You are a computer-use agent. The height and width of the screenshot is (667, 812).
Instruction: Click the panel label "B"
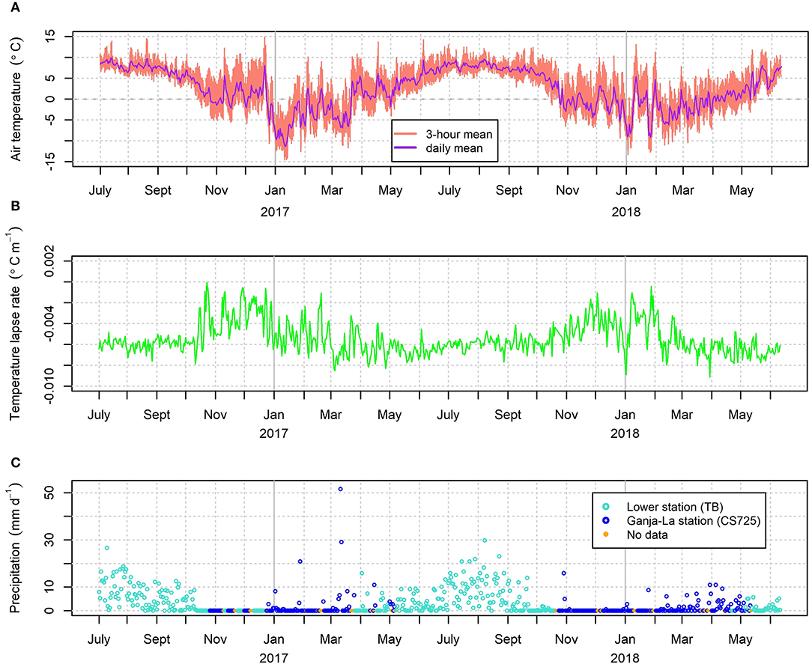pyautogui.click(x=15, y=205)
